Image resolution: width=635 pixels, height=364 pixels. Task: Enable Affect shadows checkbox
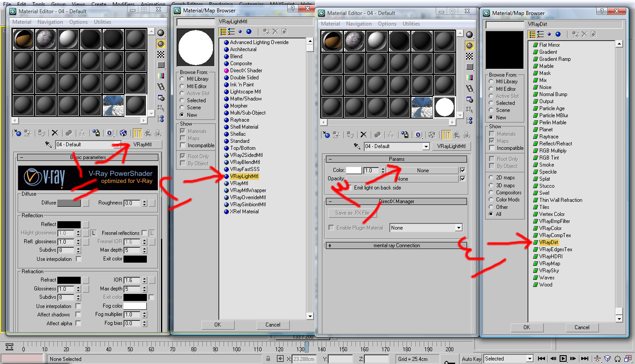(x=78, y=315)
